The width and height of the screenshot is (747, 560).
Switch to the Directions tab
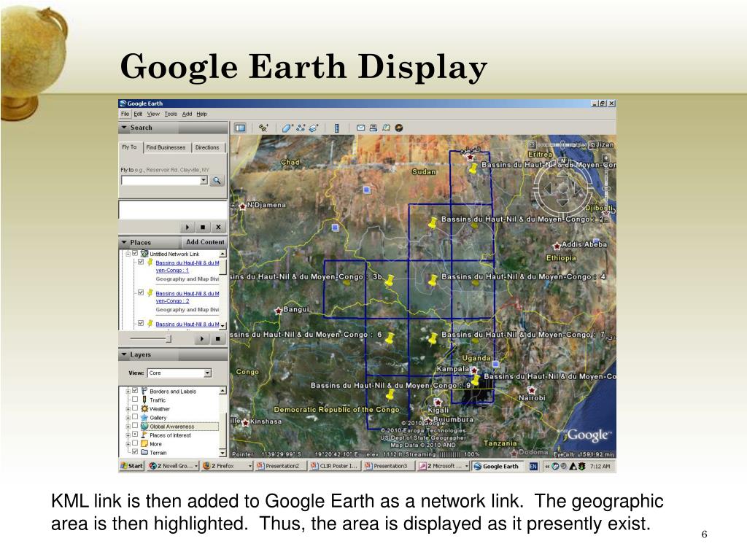pyautogui.click(x=207, y=147)
